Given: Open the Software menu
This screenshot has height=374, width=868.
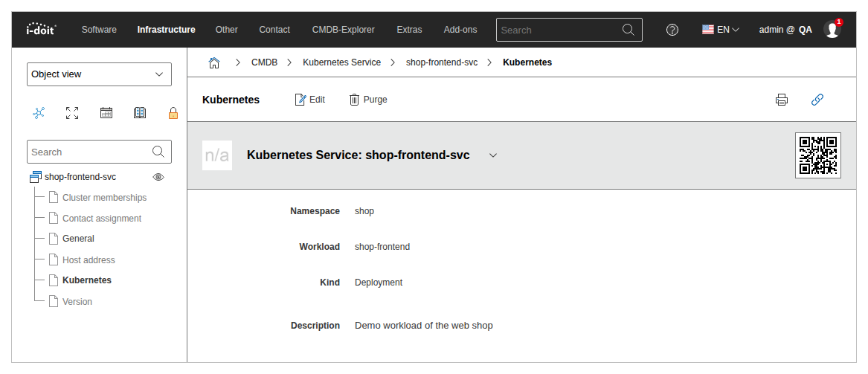Looking at the screenshot, I should click(99, 30).
